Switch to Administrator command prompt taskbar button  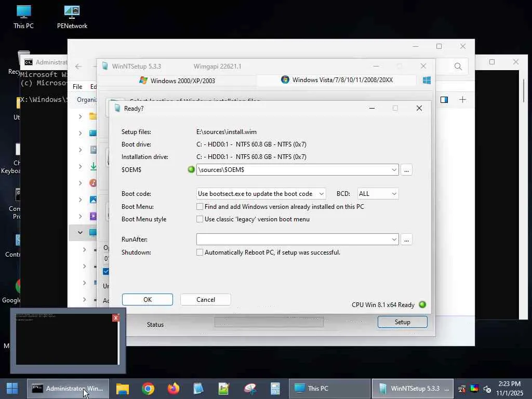pos(68,389)
